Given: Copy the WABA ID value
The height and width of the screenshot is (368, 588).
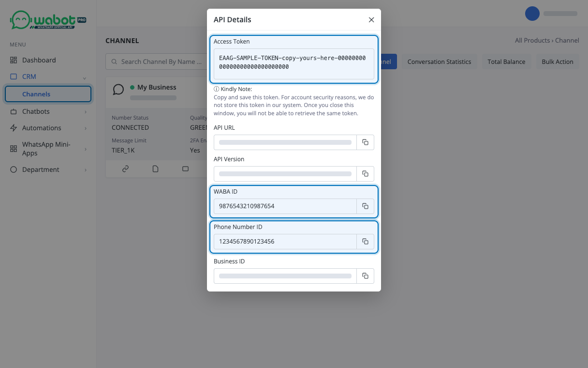Looking at the screenshot, I should click(x=365, y=206).
